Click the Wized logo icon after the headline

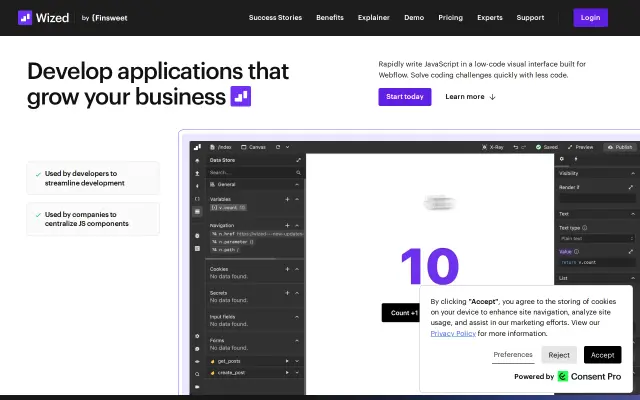241,96
